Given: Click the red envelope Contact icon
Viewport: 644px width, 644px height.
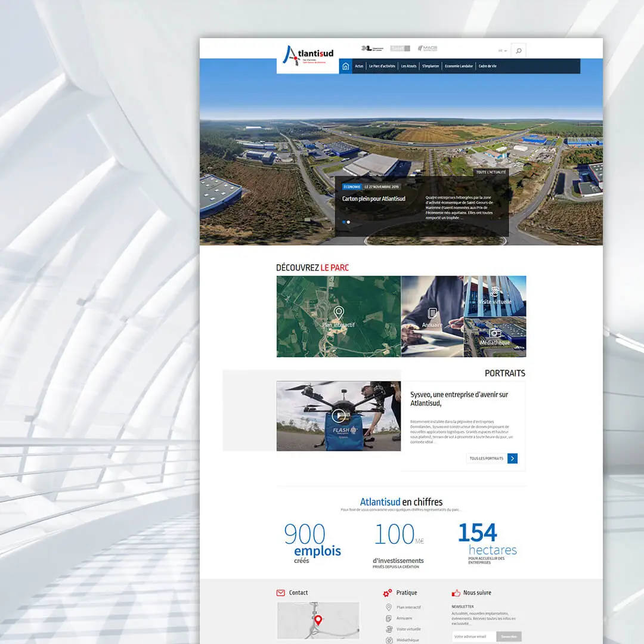Looking at the screenshot, I should (x=280, y=593).
